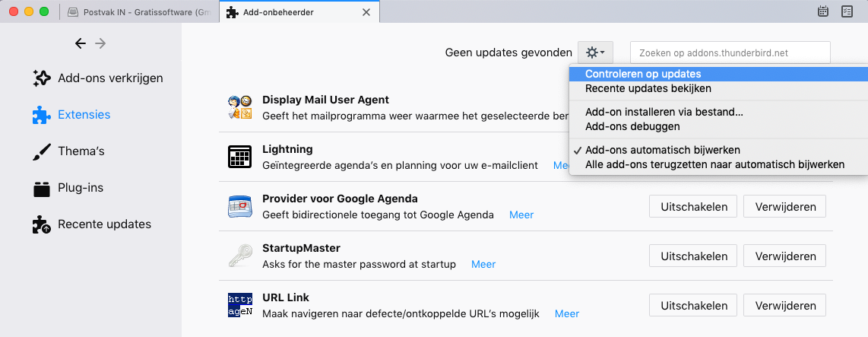Click the Lightning calendar extension icon
This screenshot has height=337, width=868.
tap(239, 157)
